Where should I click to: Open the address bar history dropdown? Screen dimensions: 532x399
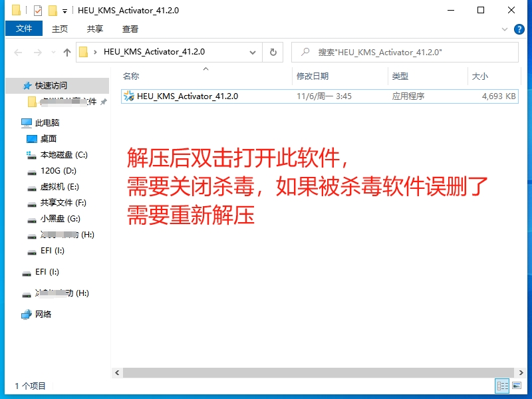tap(253, 53)
